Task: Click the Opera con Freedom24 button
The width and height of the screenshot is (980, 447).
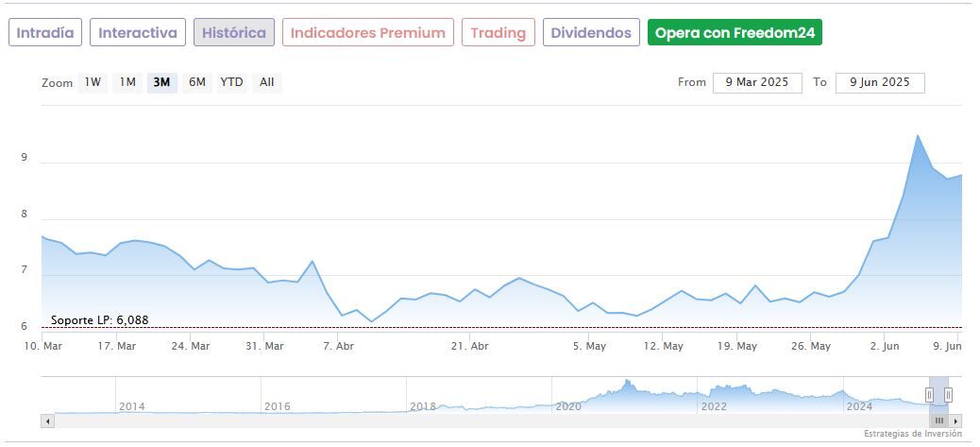Action: pyautogui.click(x=735, y=33)
